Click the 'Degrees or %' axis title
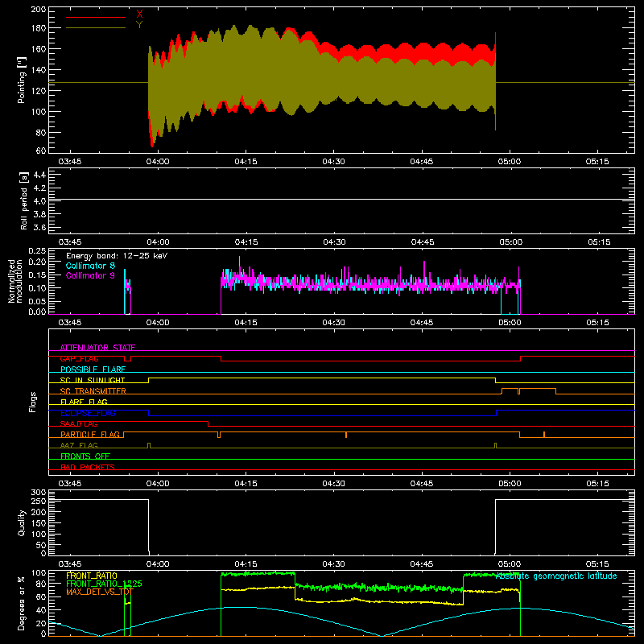 coord(22,603)
